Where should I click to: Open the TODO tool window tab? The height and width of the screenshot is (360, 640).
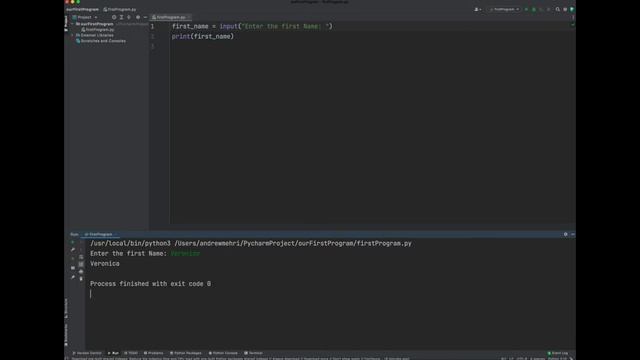tap(131, 353)
